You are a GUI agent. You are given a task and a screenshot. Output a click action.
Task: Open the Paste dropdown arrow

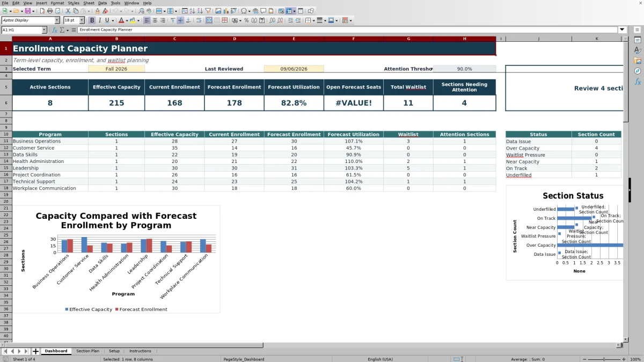click(x=89, y=11)
